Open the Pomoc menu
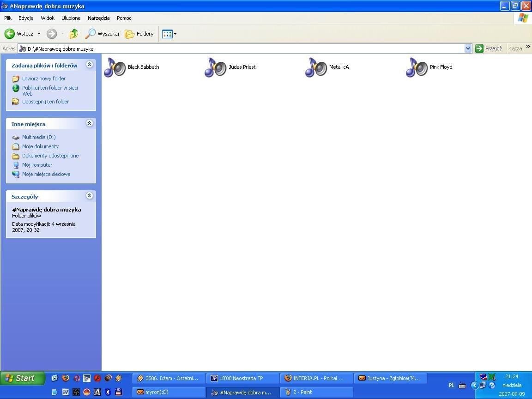 click(124, 18)
